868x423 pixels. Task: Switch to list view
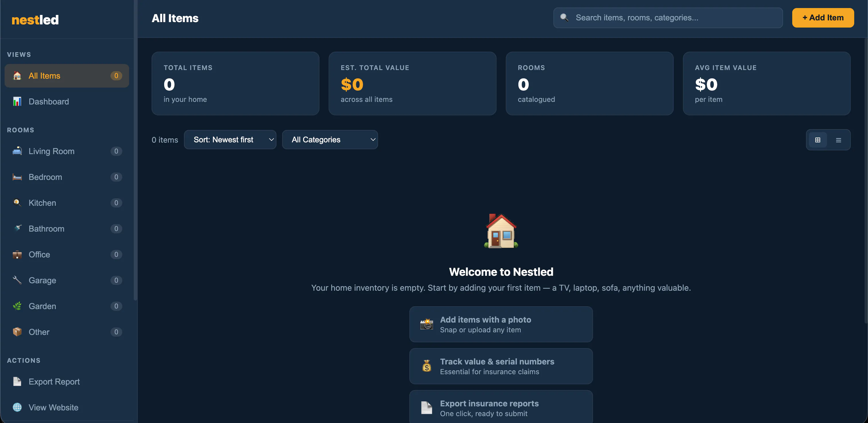tap(839, 140)
